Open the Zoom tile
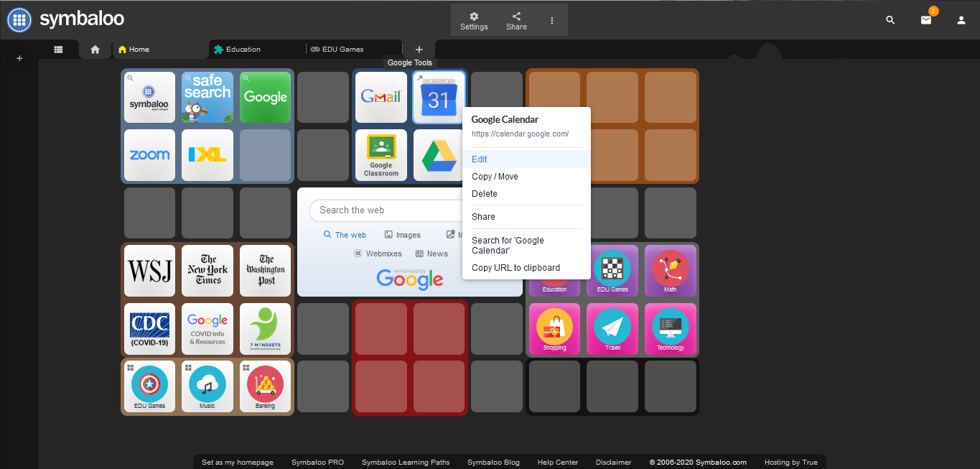 point(149,155)
